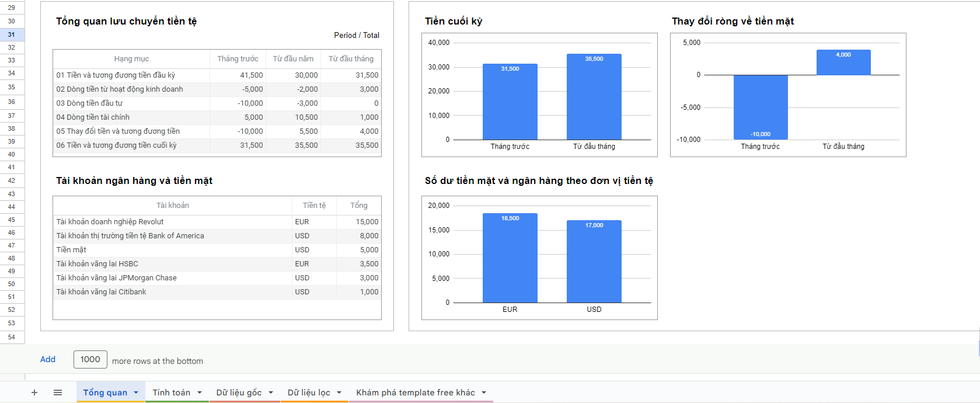
Task: Go to the Dữ liệu gốc sheet tab
Action: pos(239,392)
